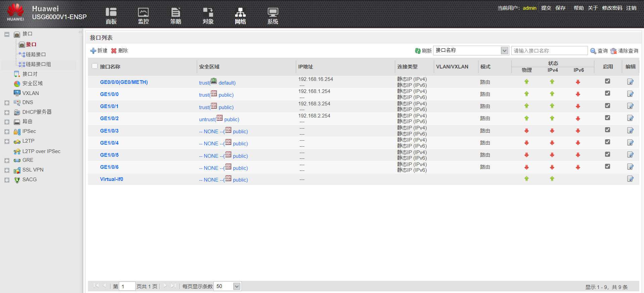This screenshot has width=644, height=293.
Task: Toggle the 启用 checkbox for GE1/0/0
Action: tap(607, 93)
